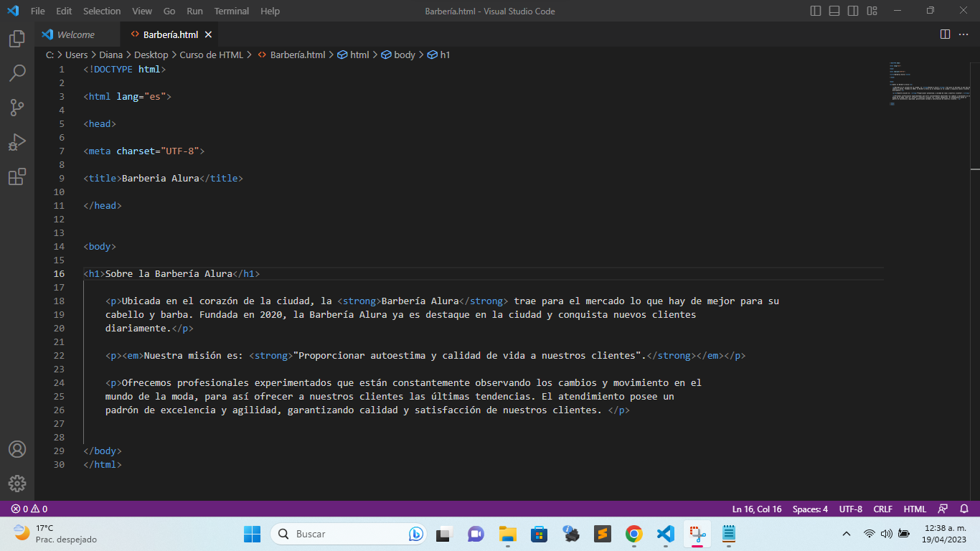
Task: Open the Run menu
Action: (x=194, y=11)
